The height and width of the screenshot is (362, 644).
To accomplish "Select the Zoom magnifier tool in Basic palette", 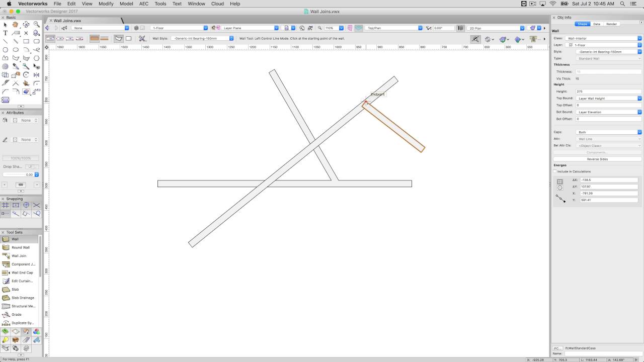I will coord(37,24).
